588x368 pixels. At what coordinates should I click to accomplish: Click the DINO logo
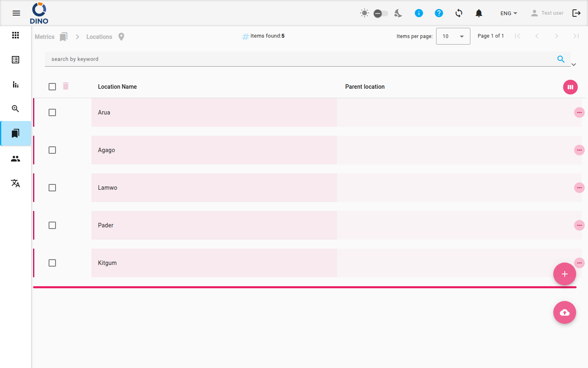[39, 13]
